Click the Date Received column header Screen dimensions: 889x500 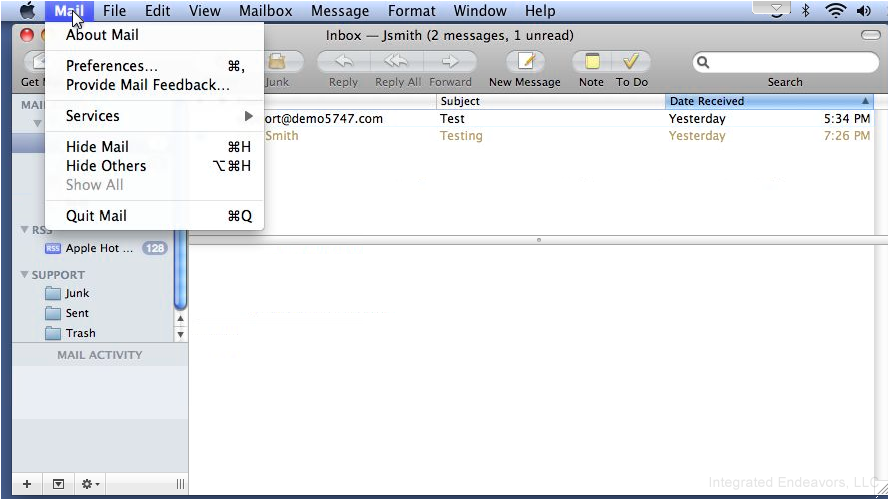(x=769, y=101)
